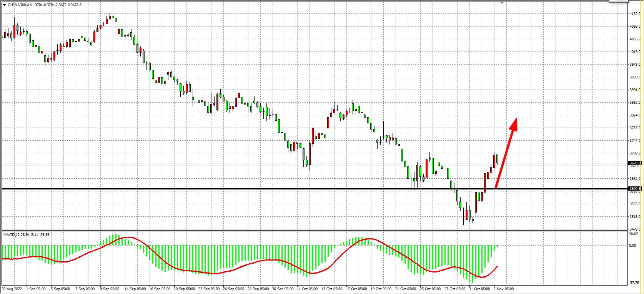Click the MACD(12,26,9) indicator label
This screenshot has width=644, height=294.
26,234
